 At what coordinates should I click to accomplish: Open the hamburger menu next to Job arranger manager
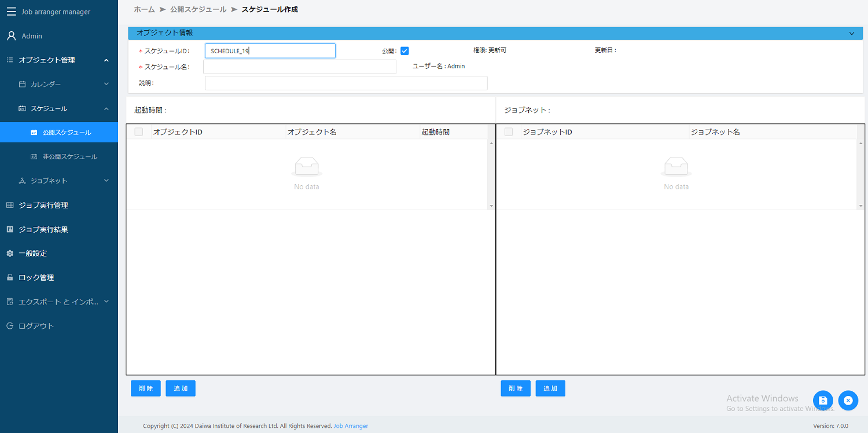pos(10,12)
